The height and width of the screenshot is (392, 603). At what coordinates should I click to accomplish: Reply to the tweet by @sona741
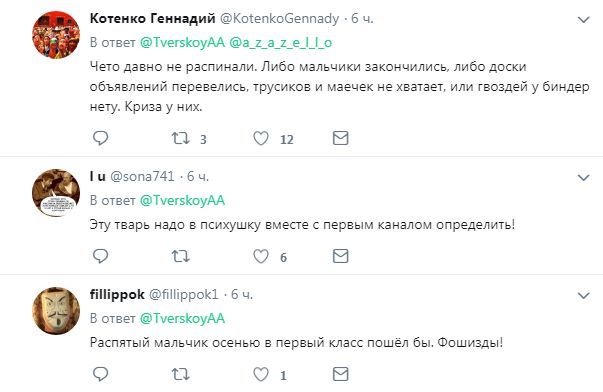(101, 256)
